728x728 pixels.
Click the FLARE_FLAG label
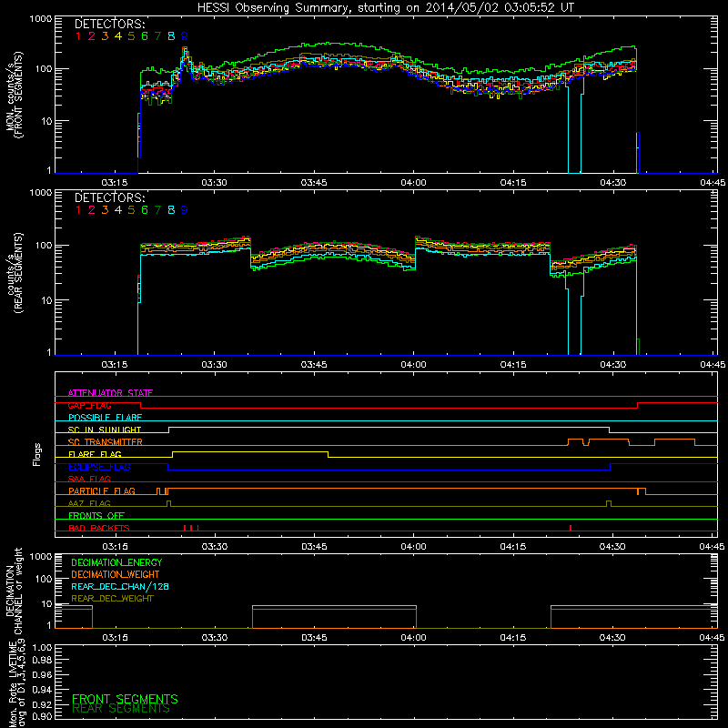(x=95, y=454)
